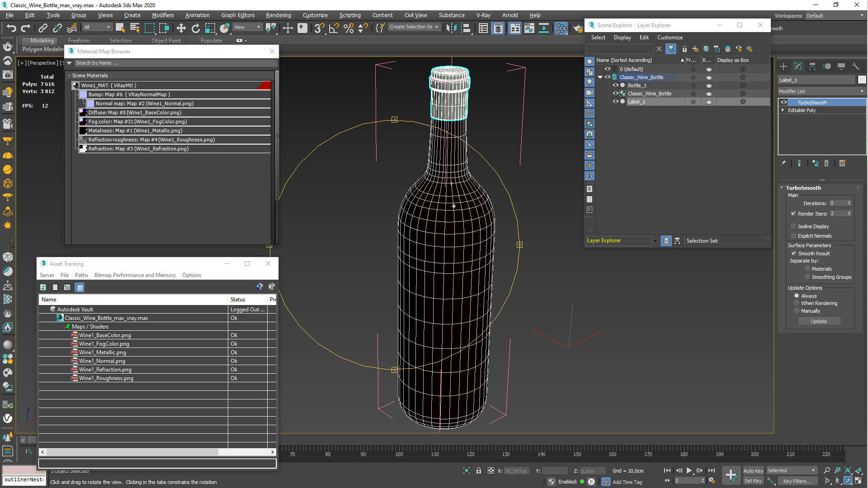This screenshot has height=488, width=868.
Task: Open the Graph Editors menu
Action: tap(238, 15)
